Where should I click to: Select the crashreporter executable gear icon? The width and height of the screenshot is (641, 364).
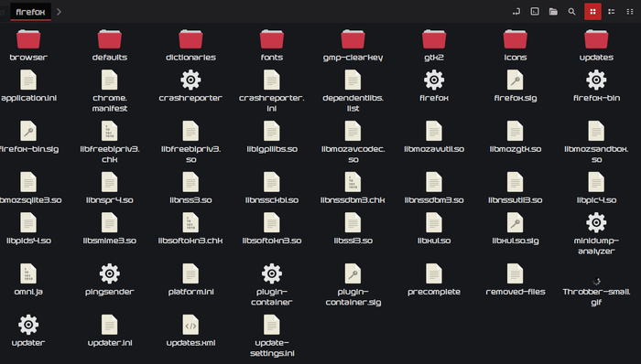tap(190, 80)
